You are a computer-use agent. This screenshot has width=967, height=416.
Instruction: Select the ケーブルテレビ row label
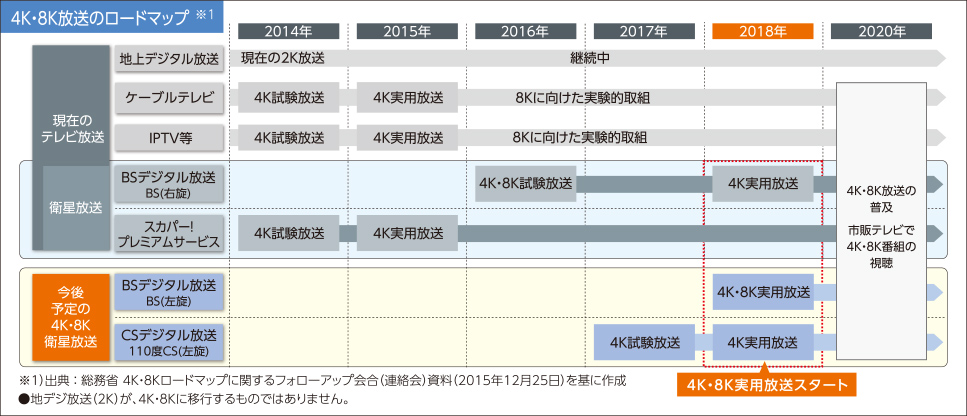coord(168,97)
